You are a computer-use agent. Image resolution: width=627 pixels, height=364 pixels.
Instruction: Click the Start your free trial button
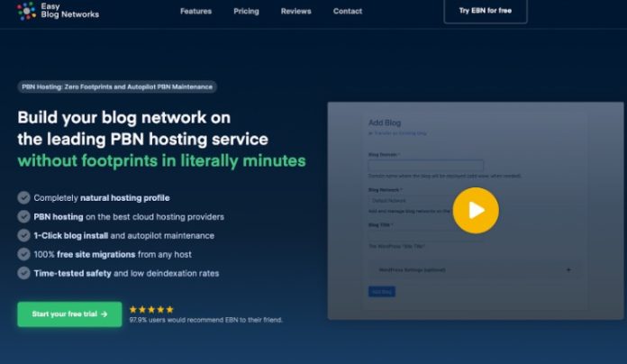[69, 314]
